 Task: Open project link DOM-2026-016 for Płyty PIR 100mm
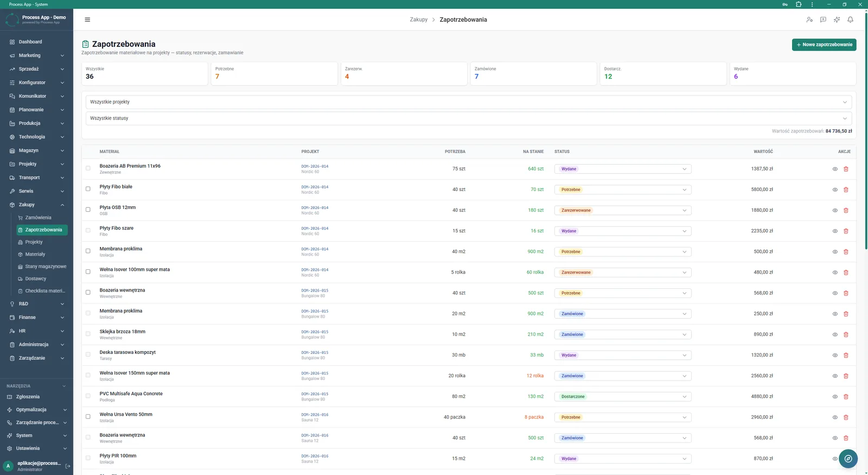pos(315,456)
